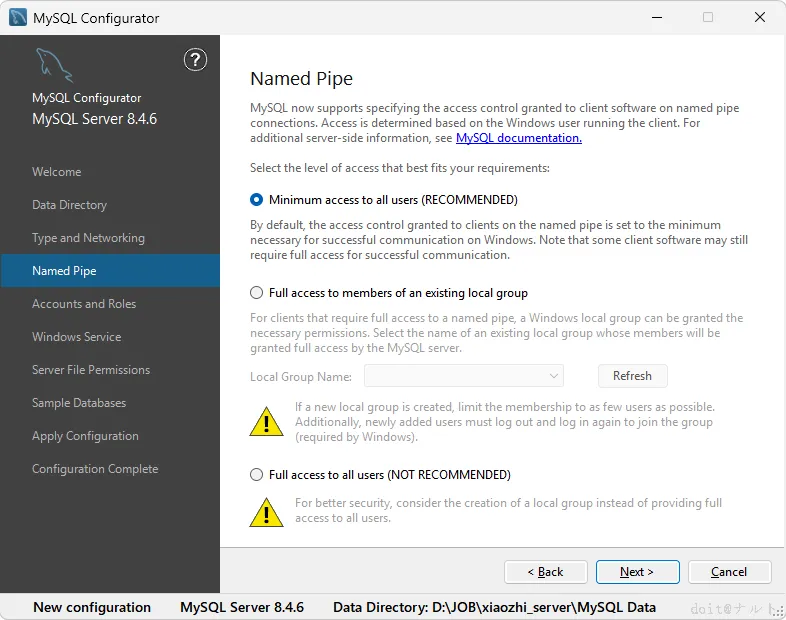Screen dimensions: 786x620
Task: Open the MySQL documentation link
Action: coord(519,138)
